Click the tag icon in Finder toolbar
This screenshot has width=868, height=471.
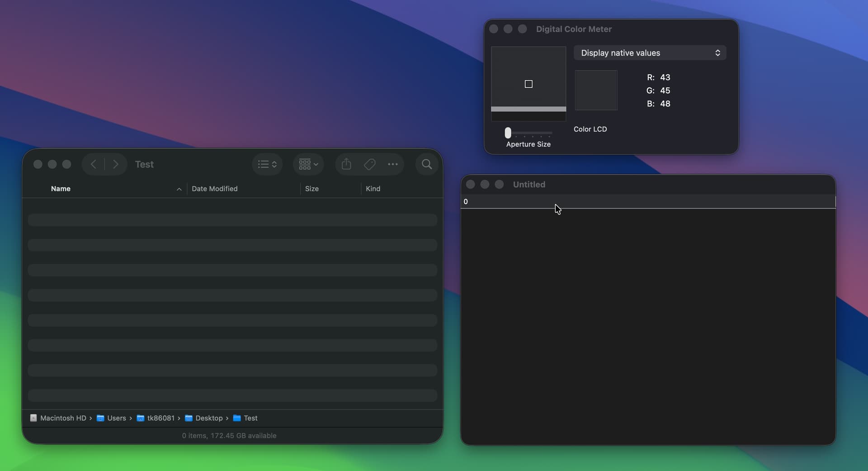pos(370,164)
